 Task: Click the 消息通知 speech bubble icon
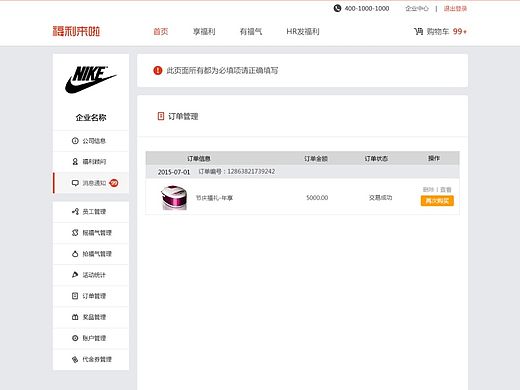75,183
